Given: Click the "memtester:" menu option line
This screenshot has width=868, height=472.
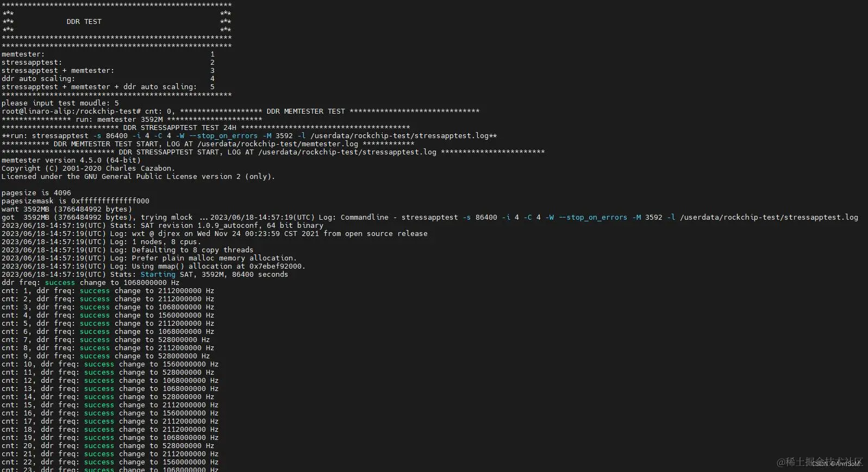Looking at the screenshot, I should pos(108,54).
